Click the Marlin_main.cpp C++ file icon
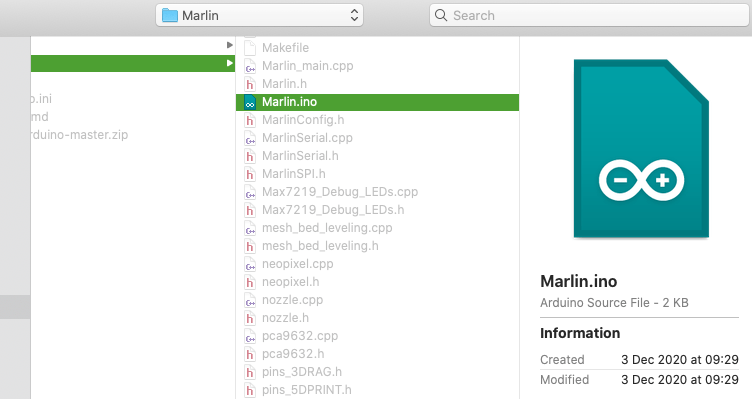The height and width of the screenshot is (399, 752). (x=250, y=66)
